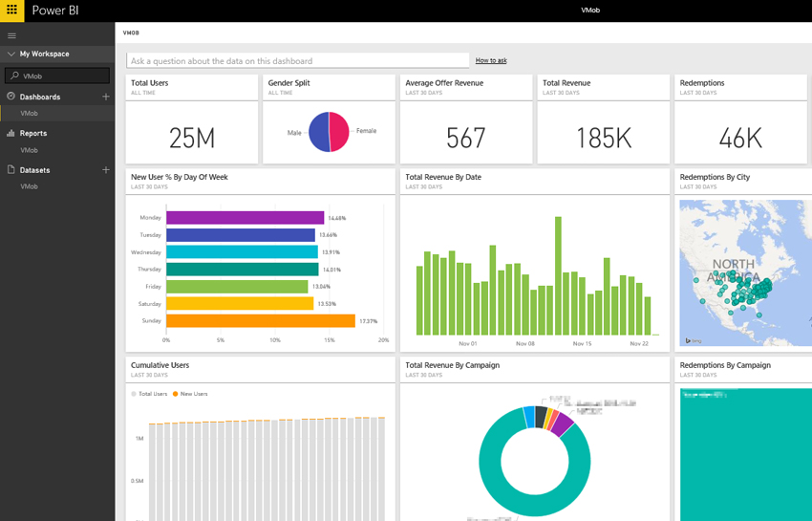Click the Friday green bar
812x521 pixels.
[237, 287]
